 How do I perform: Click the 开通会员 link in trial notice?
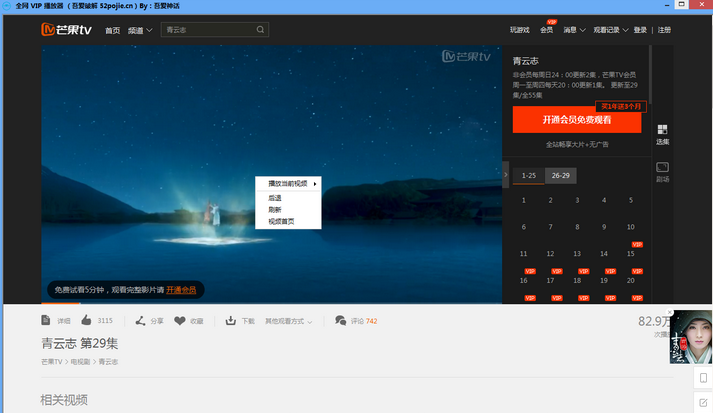181,289
